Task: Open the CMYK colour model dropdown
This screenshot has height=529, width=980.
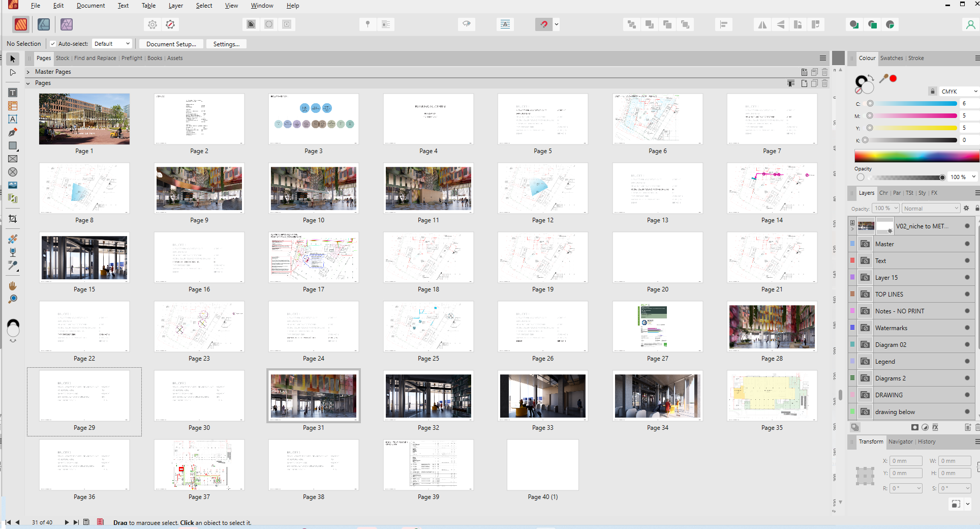Action: (958, 92)
